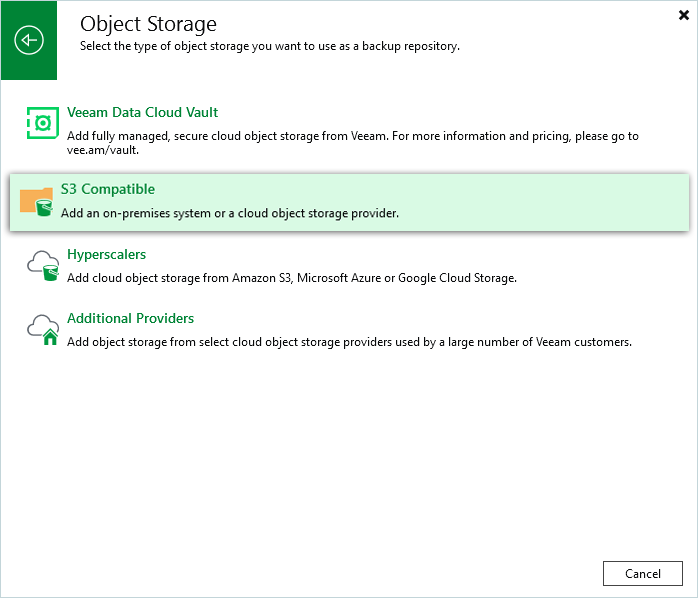Open the Hyperscalers option title
The width and height of the screenshot is (698, 598).
[106, 255]
